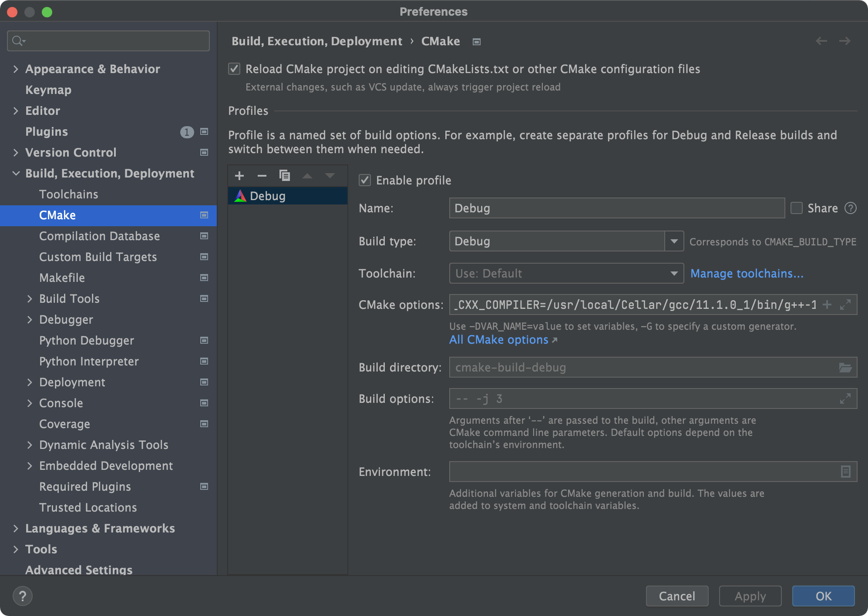Browse for build directory folder
Image resolution: width=868 pixels, height=616 pixels.
coord(845,368)
